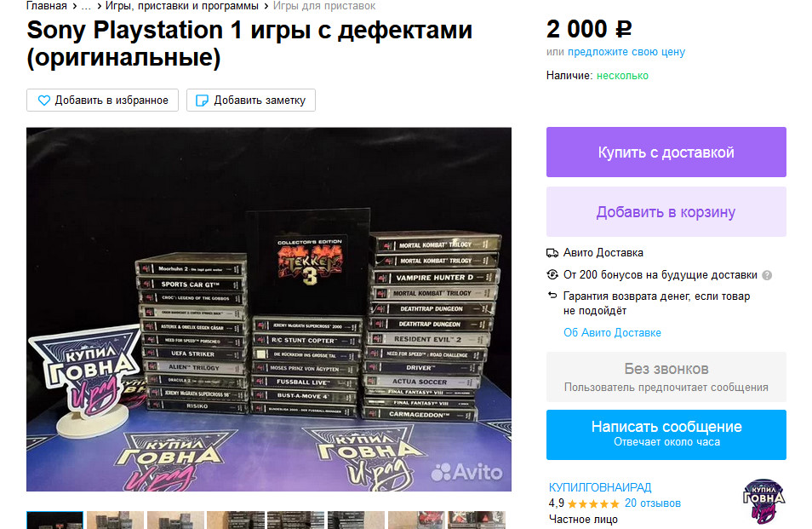Click the note icon for adding note

202,101
